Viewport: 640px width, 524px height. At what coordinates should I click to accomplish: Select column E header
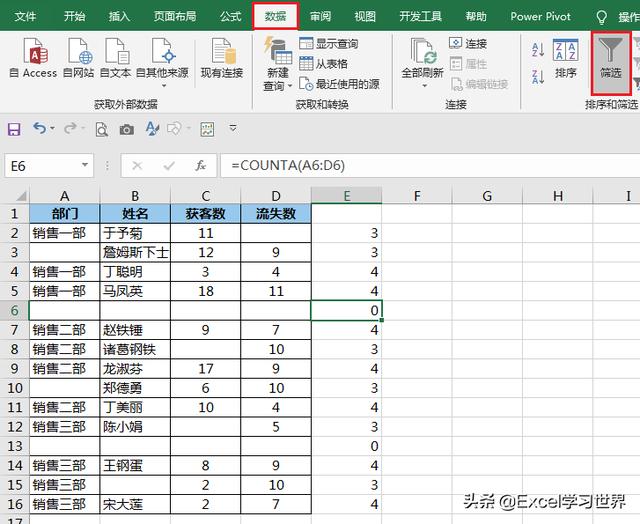point(347,195)
